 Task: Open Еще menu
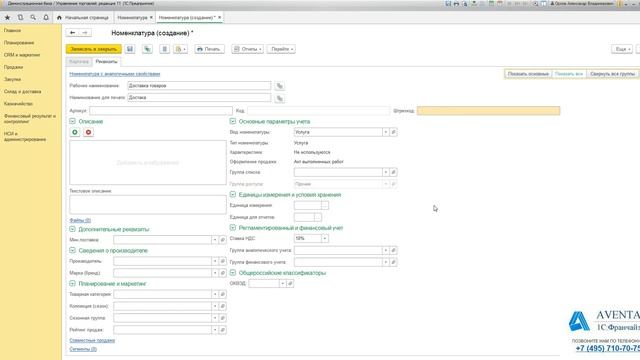pyautogui.click(x=622, y=49)
